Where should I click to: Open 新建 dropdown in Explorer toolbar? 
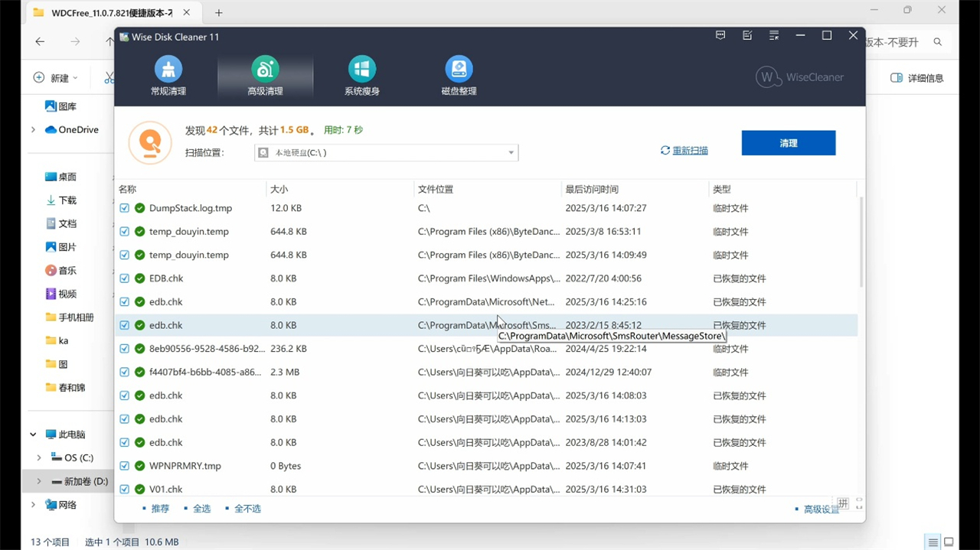tap(56, 78)
